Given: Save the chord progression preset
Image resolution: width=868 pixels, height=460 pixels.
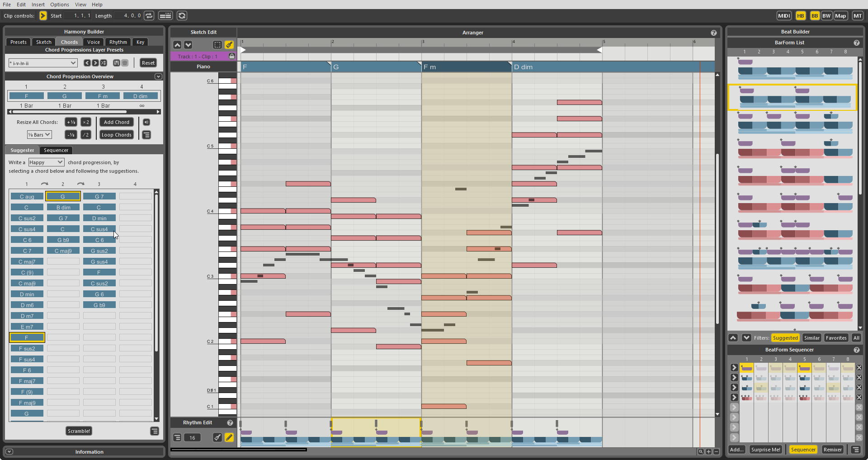Looking at the screenshot, I should (x=117, y=63).
